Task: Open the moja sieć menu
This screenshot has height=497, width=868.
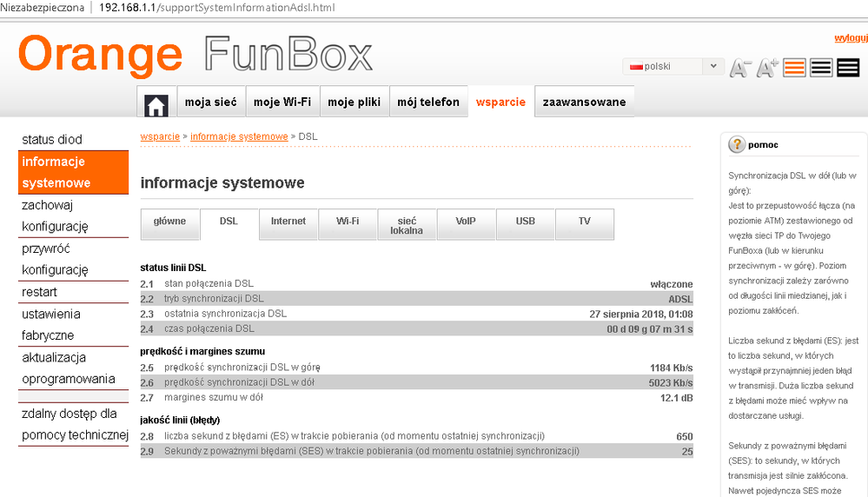Action: click(x=211, y=103)
